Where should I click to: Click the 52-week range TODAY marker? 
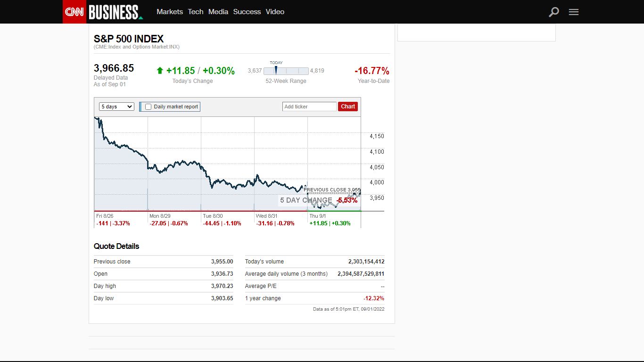pyautogui.click(x=276, y=70)
